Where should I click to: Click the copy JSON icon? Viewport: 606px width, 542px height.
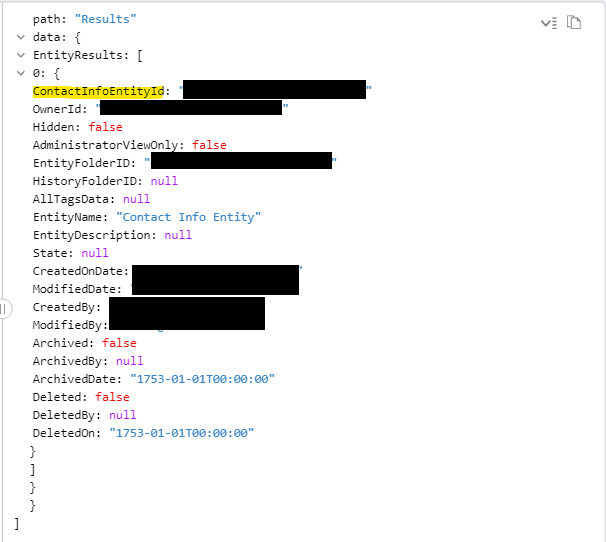click(x=574, y=22)
